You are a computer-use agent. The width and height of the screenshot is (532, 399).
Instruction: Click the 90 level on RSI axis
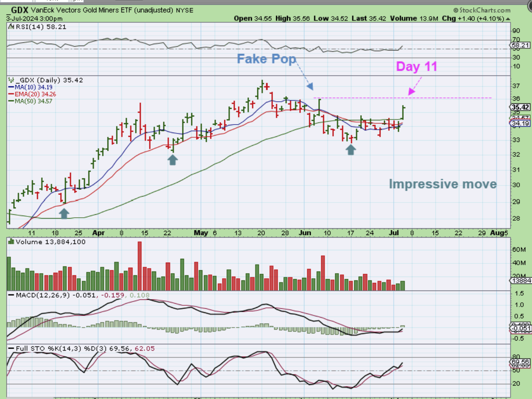point(516,30)
